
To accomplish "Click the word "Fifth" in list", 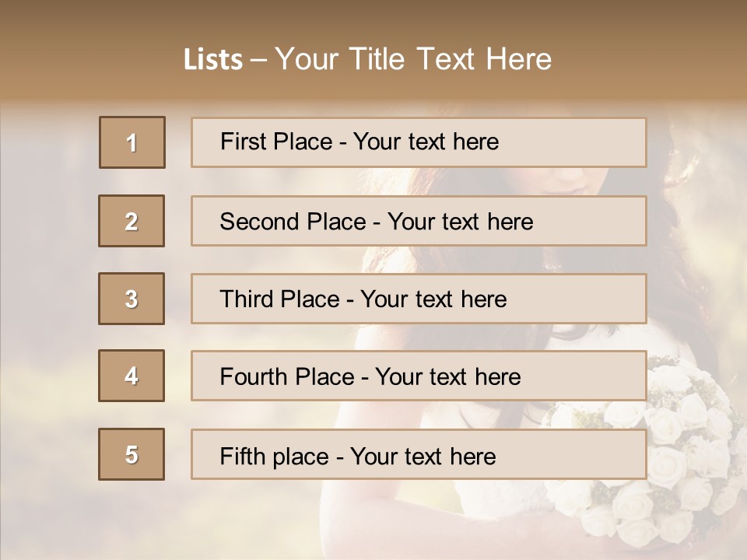I will [x=242, y=456].
